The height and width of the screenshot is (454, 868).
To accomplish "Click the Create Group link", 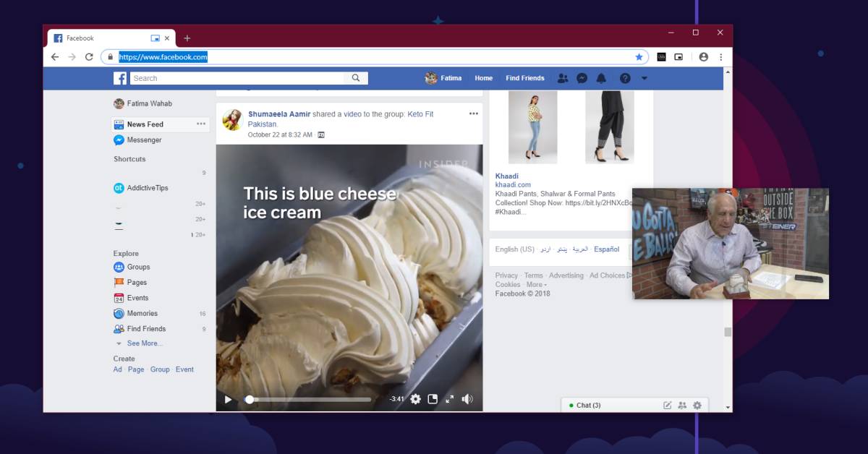I will 160,369.
